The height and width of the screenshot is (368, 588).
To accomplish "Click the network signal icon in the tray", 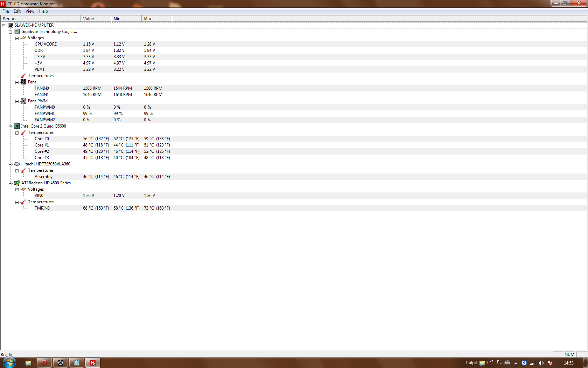I will (533, 363).
